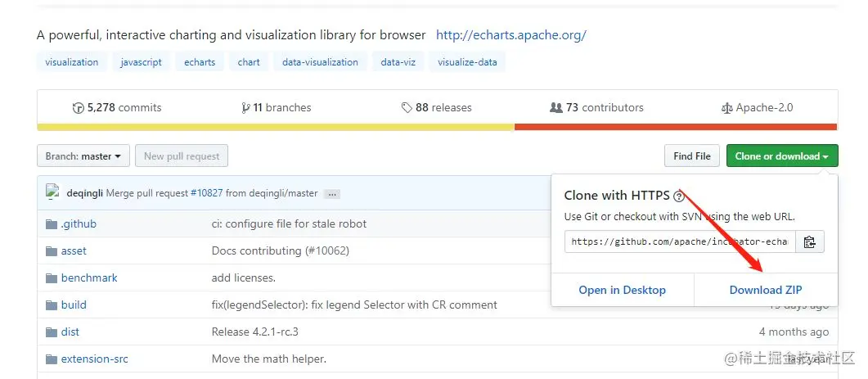Select the javascript topic tag
The image size is (868, 379).
coord(142,62)
